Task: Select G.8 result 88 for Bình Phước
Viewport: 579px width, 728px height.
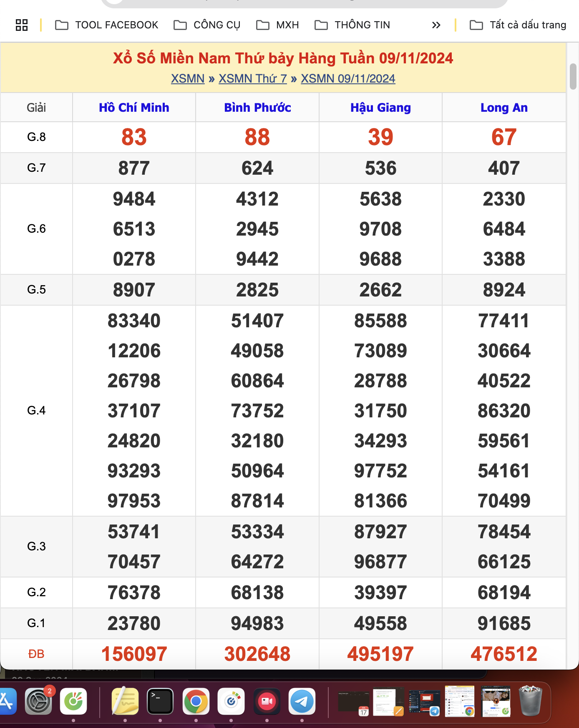Action: point(257,137)
